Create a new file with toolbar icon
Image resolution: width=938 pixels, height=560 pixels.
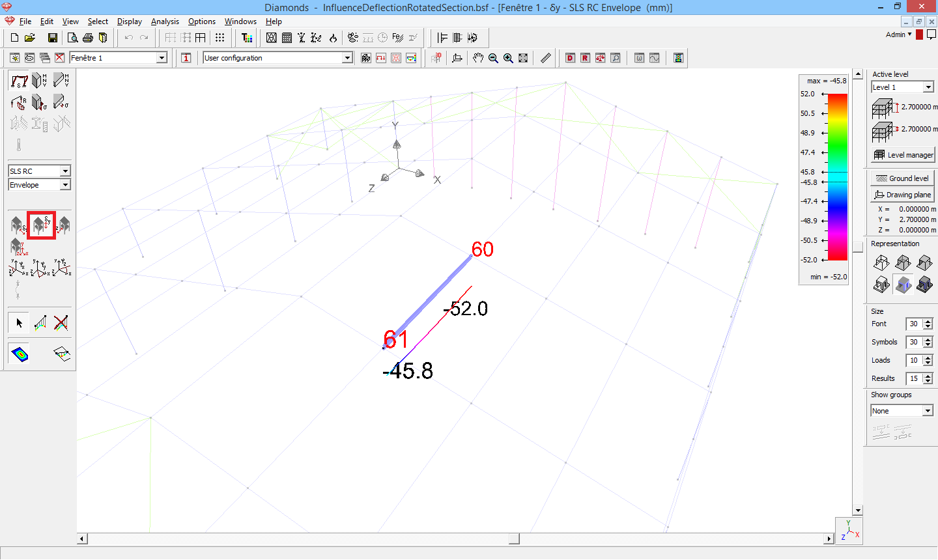14,38
